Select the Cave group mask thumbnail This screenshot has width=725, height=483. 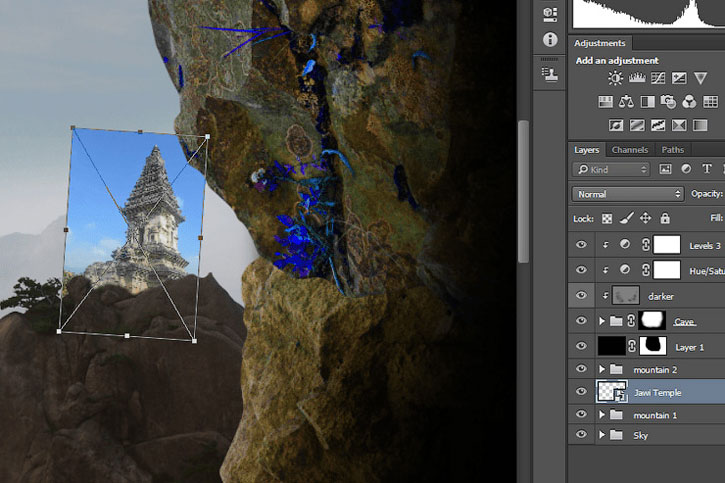tap(652, 320)
